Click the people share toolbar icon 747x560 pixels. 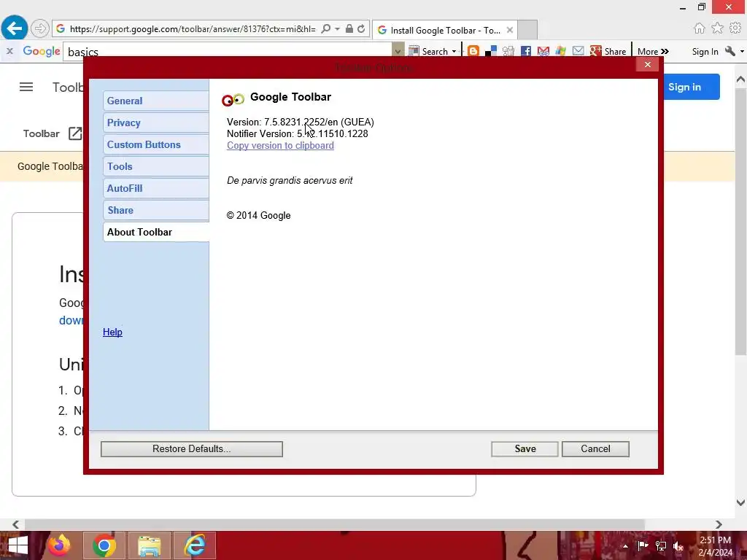pyautogui.click(x=508, y=52)
